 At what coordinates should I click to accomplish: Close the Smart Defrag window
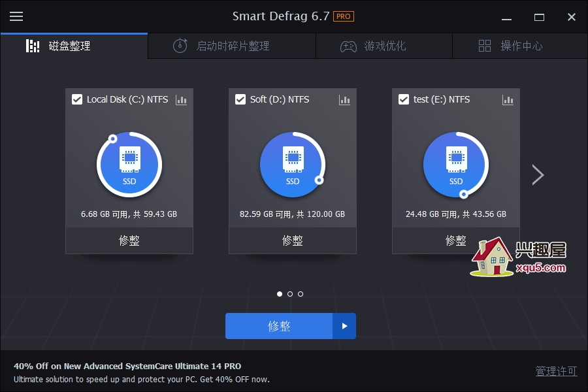click(572, 17)
